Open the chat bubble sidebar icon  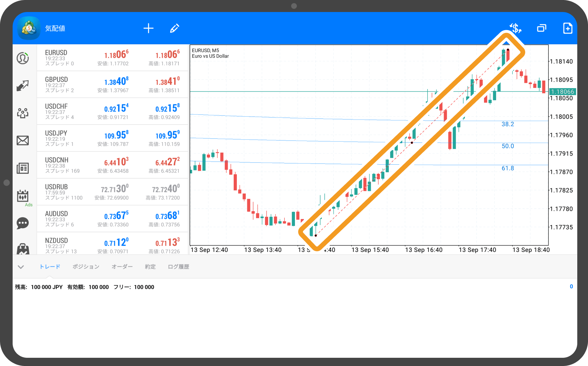point(23,223)
